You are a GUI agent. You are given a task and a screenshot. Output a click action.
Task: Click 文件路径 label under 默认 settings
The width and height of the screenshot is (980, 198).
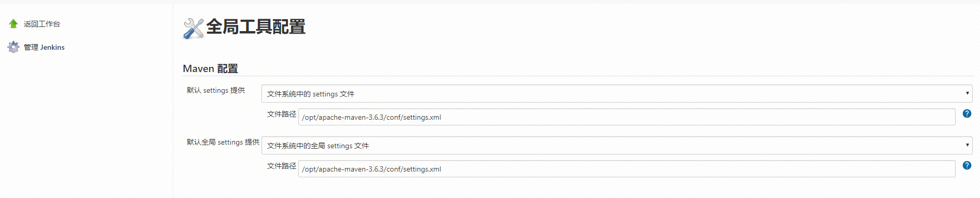pos(282,114)
